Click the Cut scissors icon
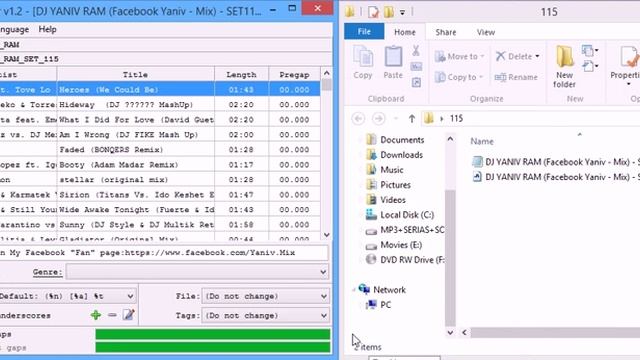Image resolution: width=640 pixels, height=360 pixels. pyautogui.click(x=416, y=51)
